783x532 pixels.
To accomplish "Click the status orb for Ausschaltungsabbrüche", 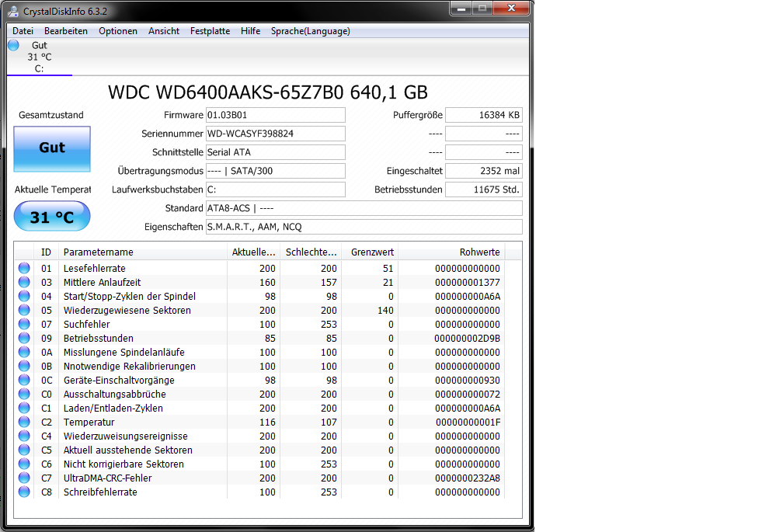I will (x=24, y=394).
